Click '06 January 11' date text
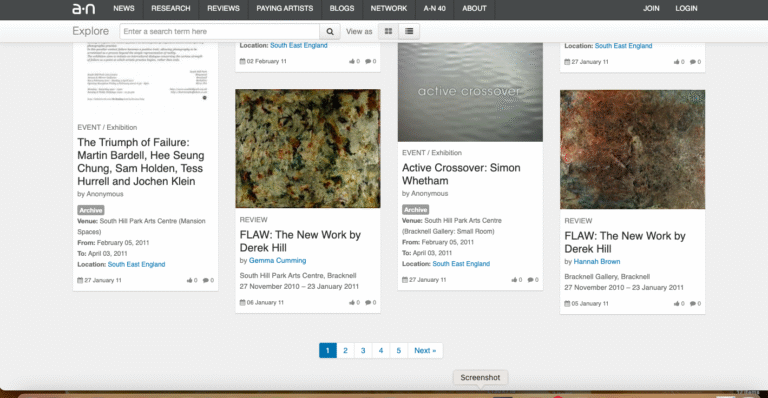The image size is (768, 398). (265, 303)
